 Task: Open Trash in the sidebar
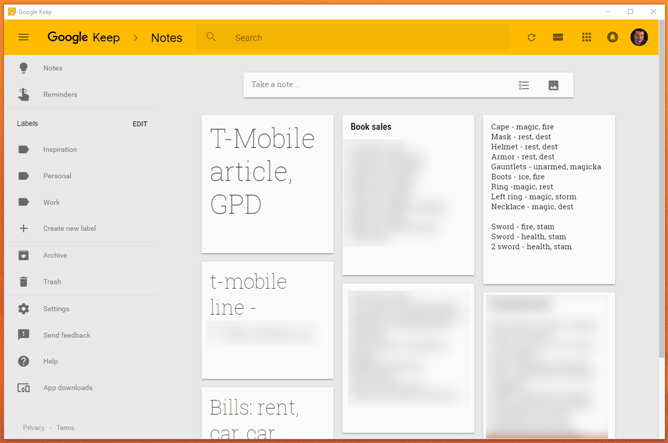point(52,282)
